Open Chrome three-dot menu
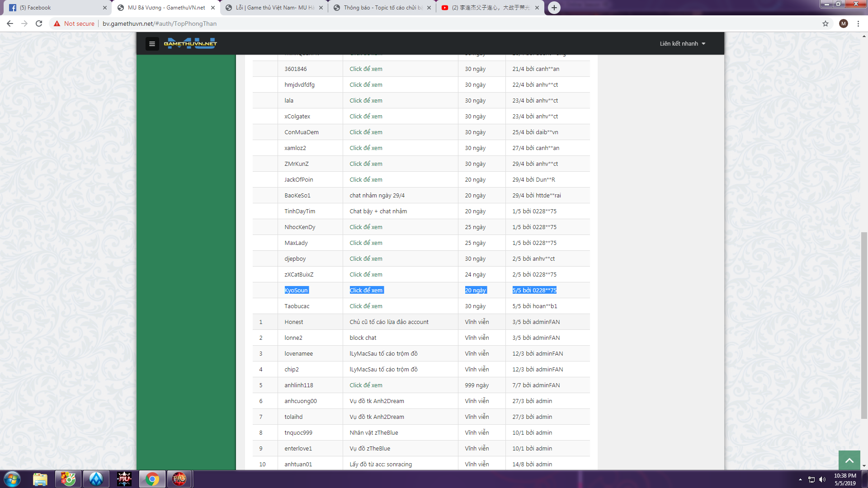868x488 pixels. [x=858, y=23]
